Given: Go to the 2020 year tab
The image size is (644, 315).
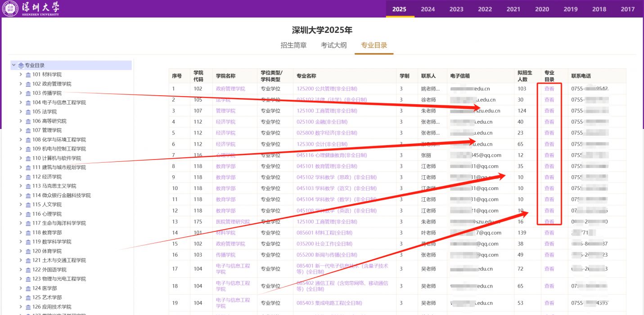Looking at the screenshot, I should coord(542,9).
